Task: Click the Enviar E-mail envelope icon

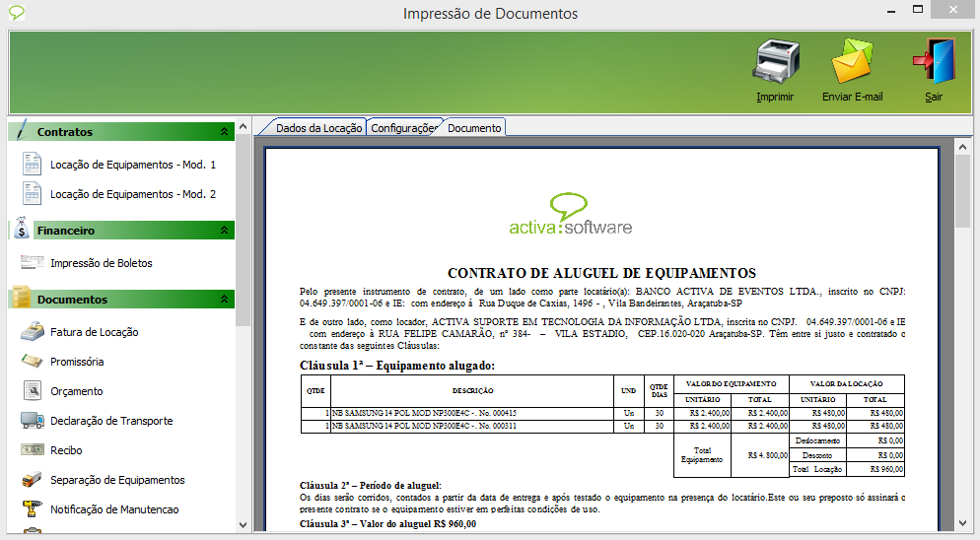Action: point(852,63)
